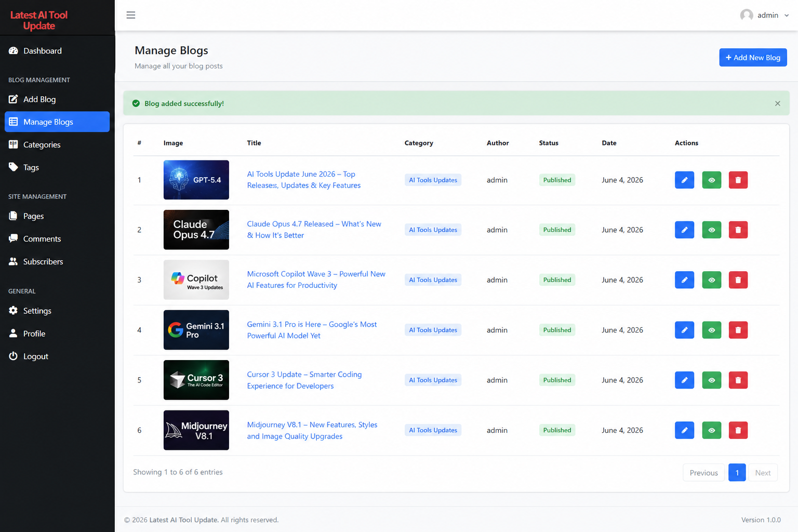Open Comments in the sidebar
The height and width of the screenshot is (532, 798).
pos(57,239)
